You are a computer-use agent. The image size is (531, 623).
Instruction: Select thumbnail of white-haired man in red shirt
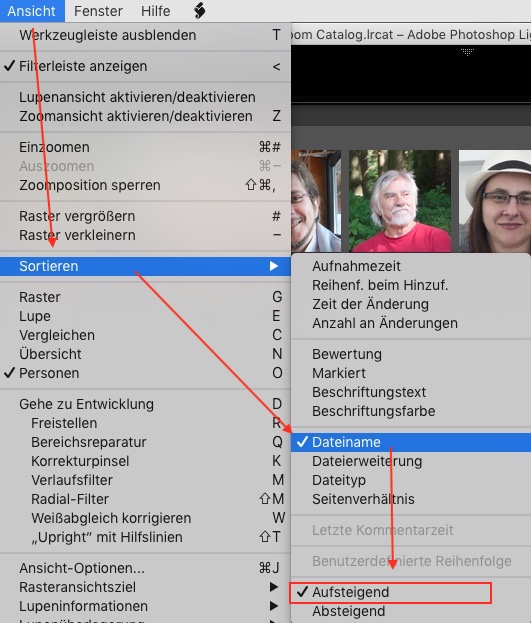400,201
